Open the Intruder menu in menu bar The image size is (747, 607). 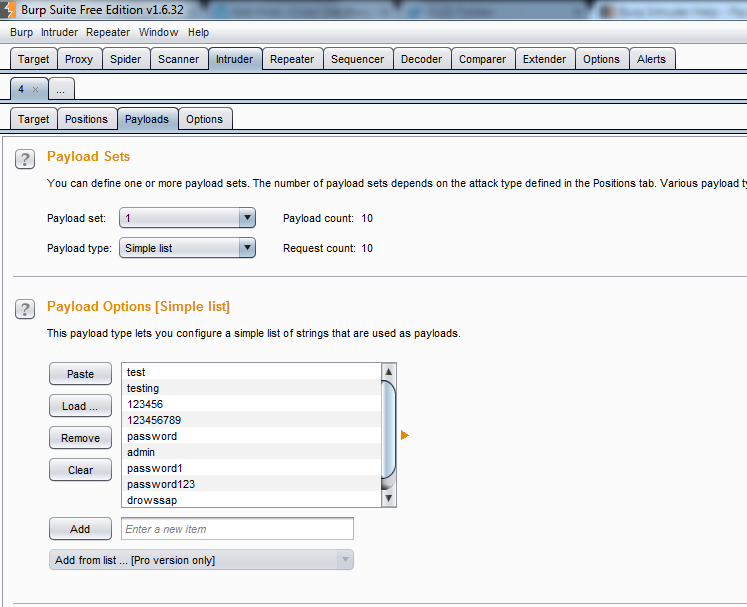coord(59,32)
